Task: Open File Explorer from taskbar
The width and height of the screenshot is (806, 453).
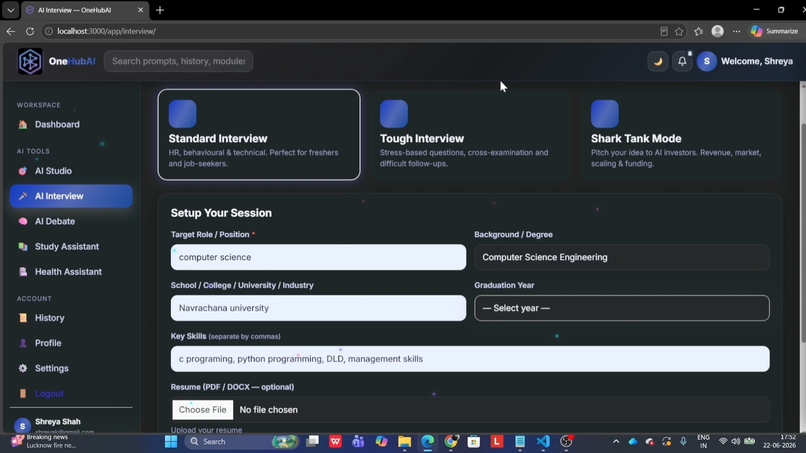Action: click(405, 442)
